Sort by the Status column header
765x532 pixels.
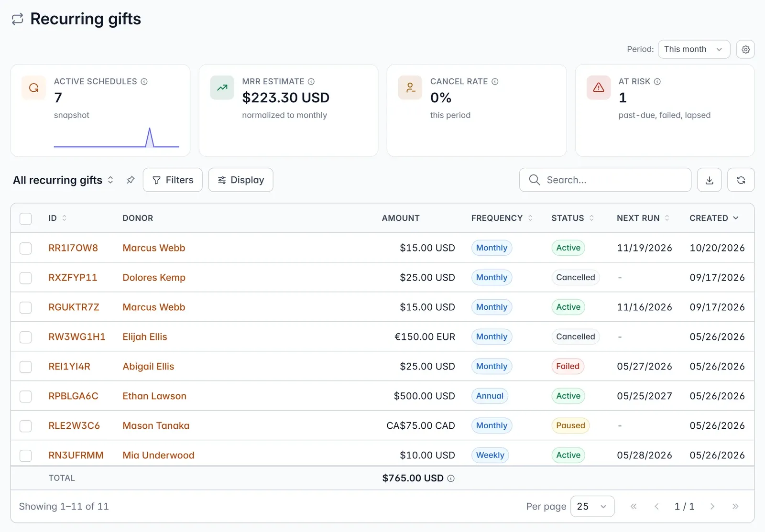pyautogui.click(x=573, y=218)
